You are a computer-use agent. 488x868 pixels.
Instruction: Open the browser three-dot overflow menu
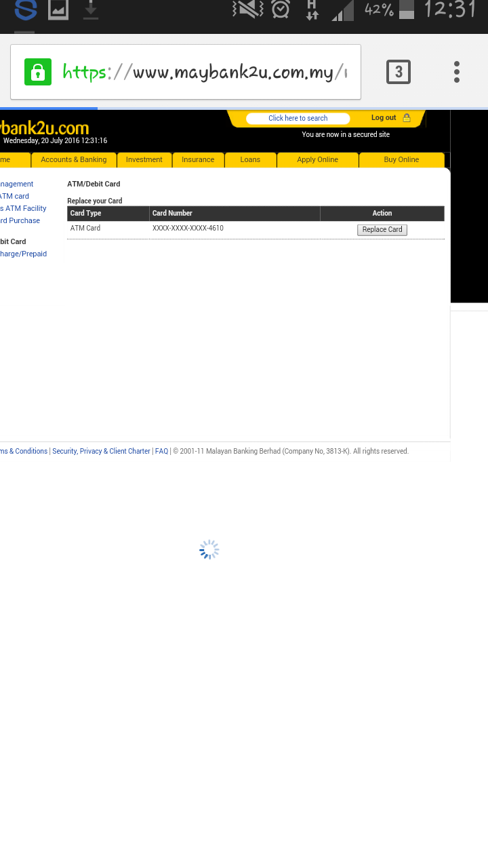[x=457, y=72]
